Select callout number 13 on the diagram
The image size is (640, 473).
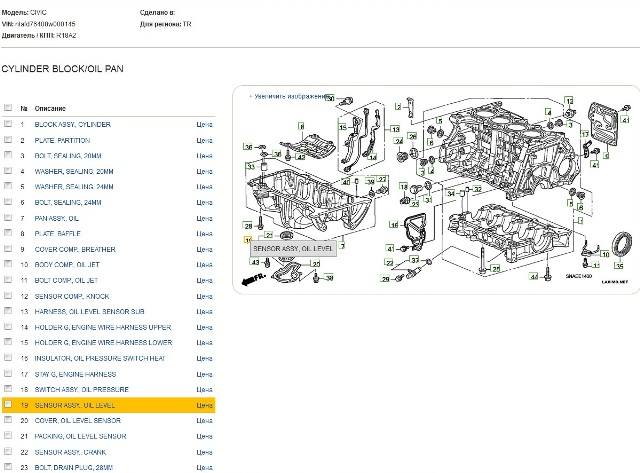pyautogui.click(x=395, y=129)
